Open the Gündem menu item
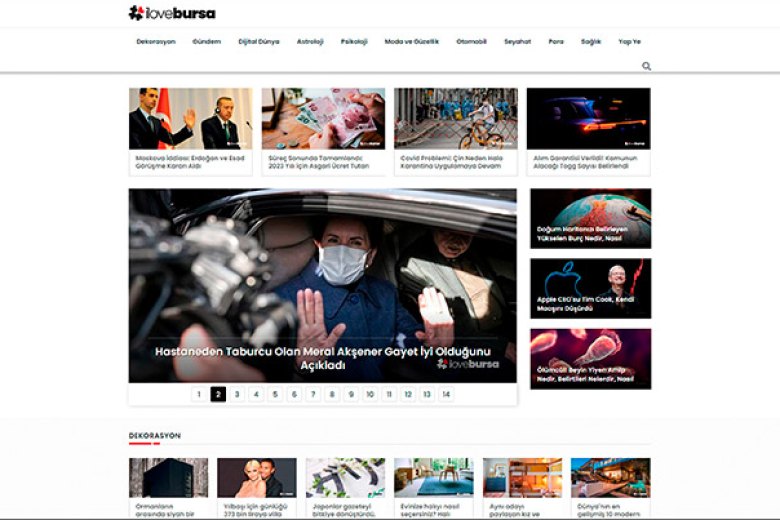780x520 pixels. point(206,42)
